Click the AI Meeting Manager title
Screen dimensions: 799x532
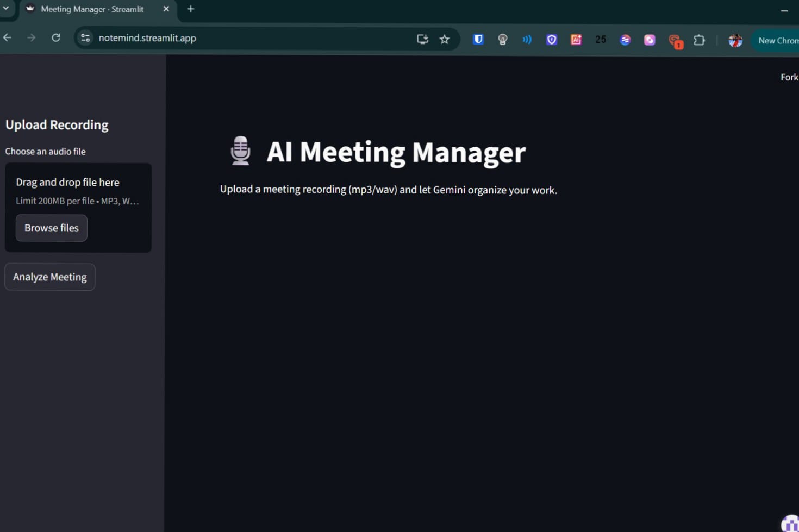[x=396, y=152]
